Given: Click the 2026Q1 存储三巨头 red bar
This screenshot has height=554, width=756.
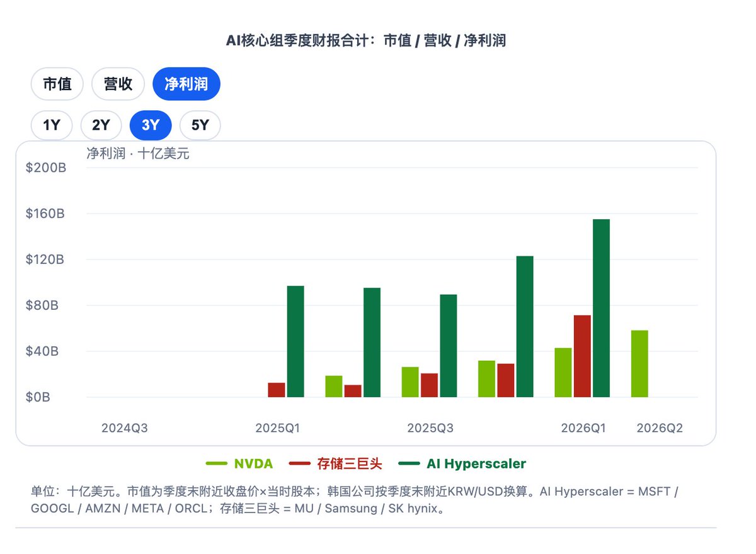Looking at the screenshot, I should 582,356.
